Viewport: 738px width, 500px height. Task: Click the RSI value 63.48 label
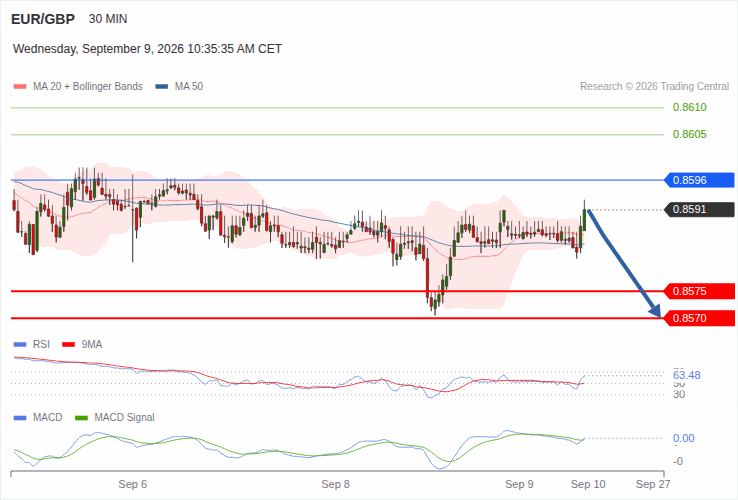point(687,375)
